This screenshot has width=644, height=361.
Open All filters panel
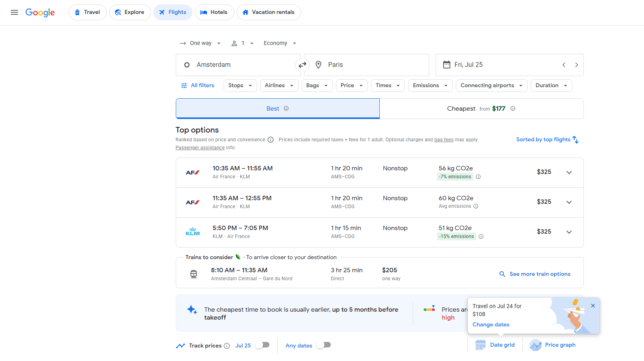tap(198, 86)
